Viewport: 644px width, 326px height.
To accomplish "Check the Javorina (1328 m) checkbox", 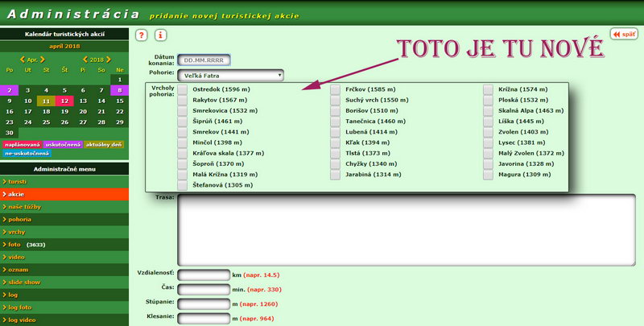I will tap(488, 164).
